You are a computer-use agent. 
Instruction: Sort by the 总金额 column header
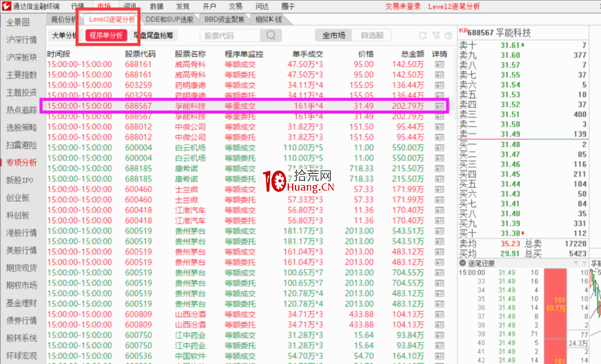(412, 54)
